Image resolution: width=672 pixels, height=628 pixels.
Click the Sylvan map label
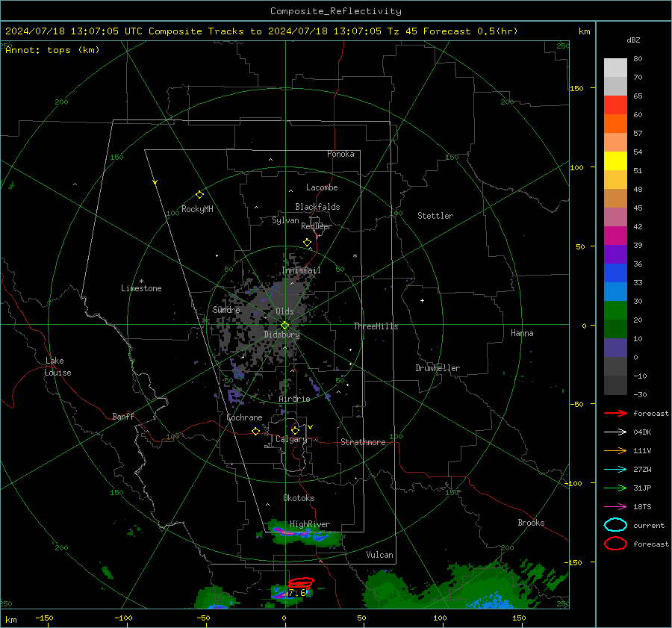[x=285, y=220]
